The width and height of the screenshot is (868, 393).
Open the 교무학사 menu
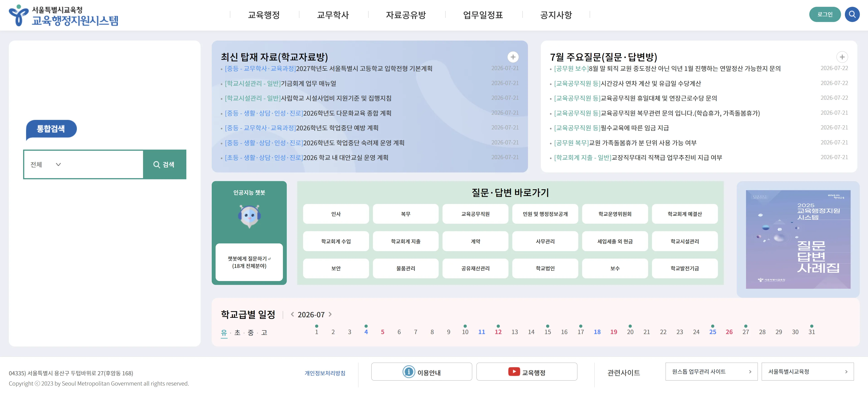[x=333, y=15]
